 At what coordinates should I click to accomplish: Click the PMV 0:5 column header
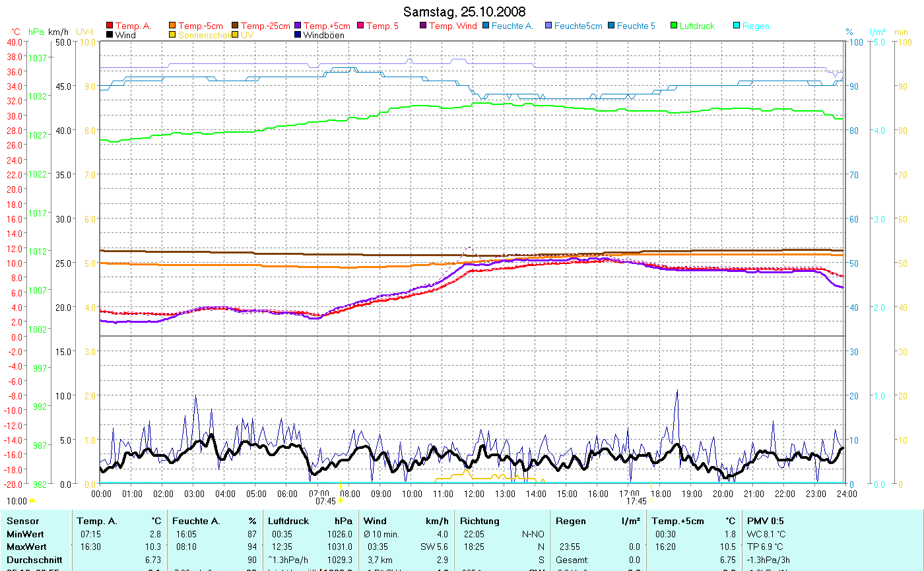point(766,521)
